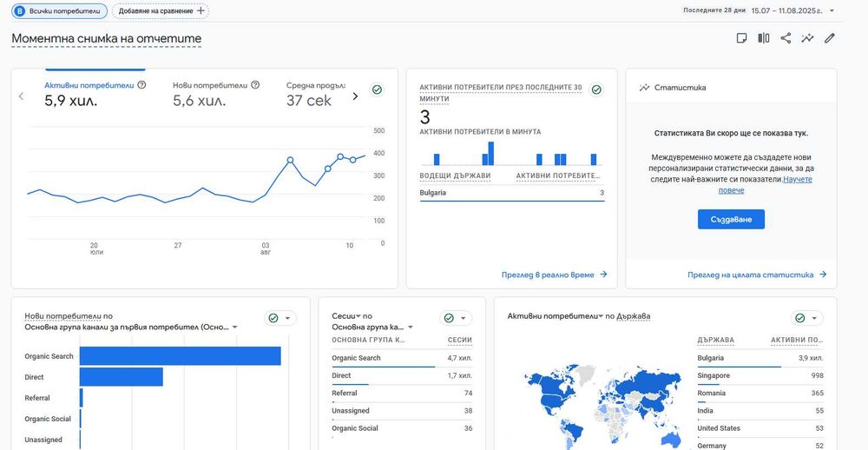Click help icon beside Нови потребители
Screen dimensions: 868x450
click(x=255, y=85)
